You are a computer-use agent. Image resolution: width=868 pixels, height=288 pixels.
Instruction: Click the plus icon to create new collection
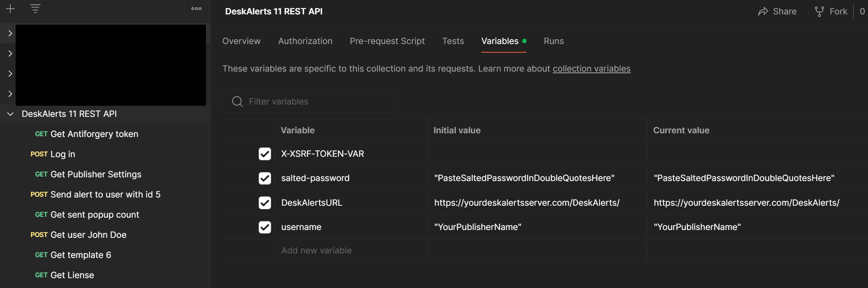tap(10, 9)
